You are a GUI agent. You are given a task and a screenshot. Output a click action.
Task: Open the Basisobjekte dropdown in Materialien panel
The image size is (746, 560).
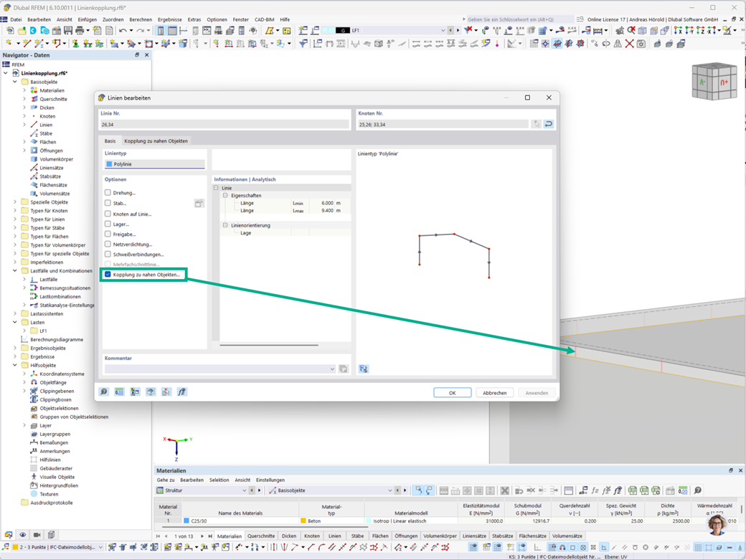click(390, 490)
